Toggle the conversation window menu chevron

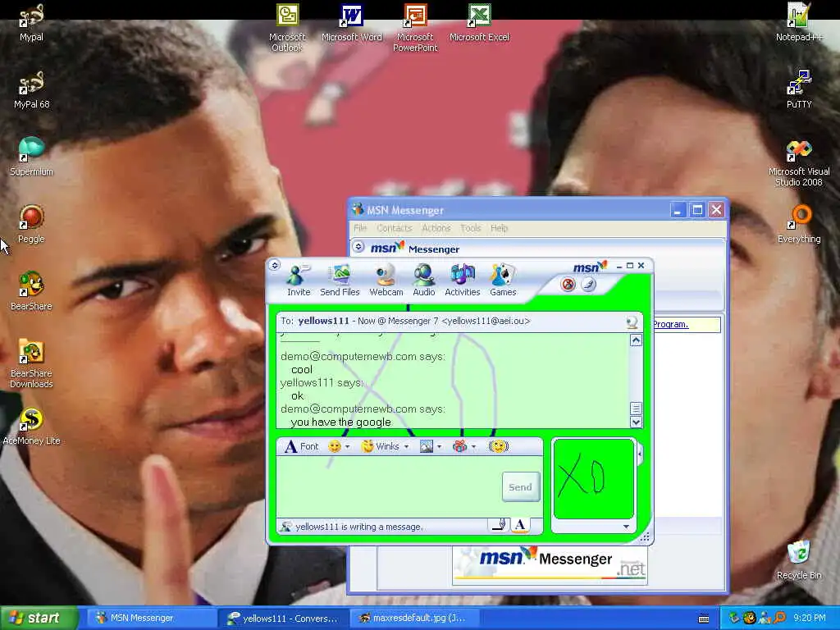[x=274, y=265]
